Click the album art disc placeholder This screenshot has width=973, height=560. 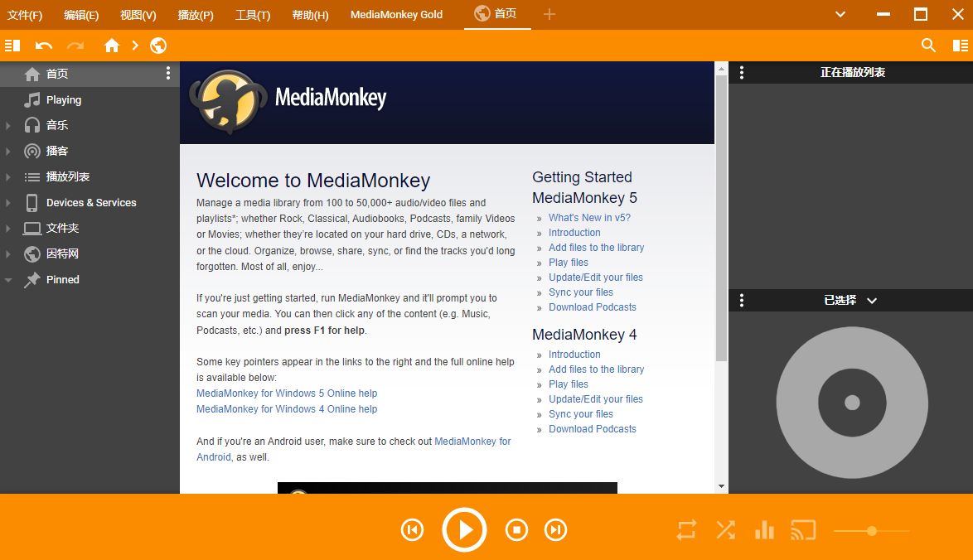click(x=852, y=403)
